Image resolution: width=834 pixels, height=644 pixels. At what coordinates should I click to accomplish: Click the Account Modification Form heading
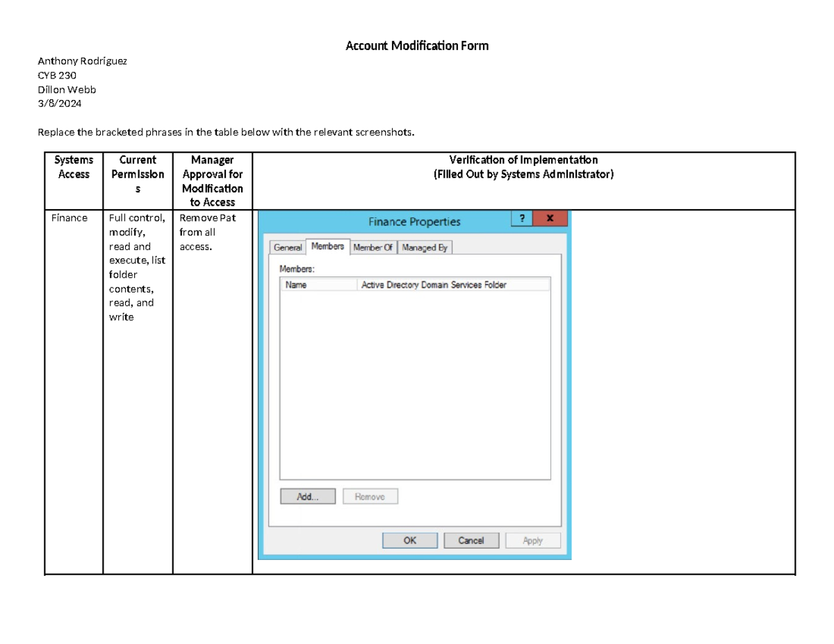(x=417, y=45)
